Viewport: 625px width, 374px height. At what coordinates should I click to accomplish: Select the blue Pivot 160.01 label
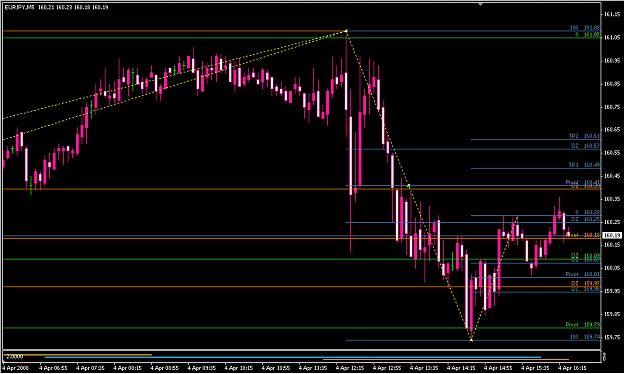(x=583, y=274)
